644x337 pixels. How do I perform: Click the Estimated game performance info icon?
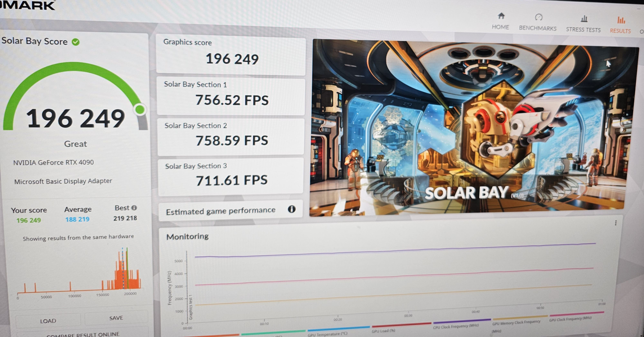tap(292, 209)
